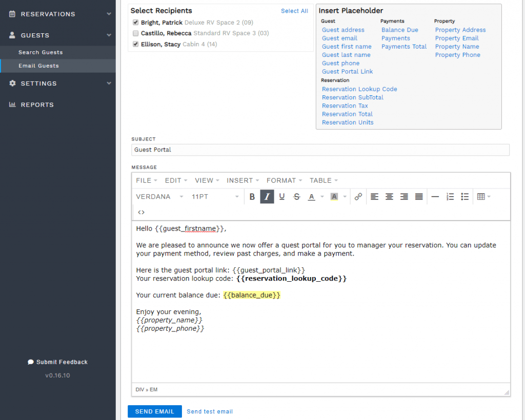
Task: Disable italic formatting
Action: coord(267,196)
